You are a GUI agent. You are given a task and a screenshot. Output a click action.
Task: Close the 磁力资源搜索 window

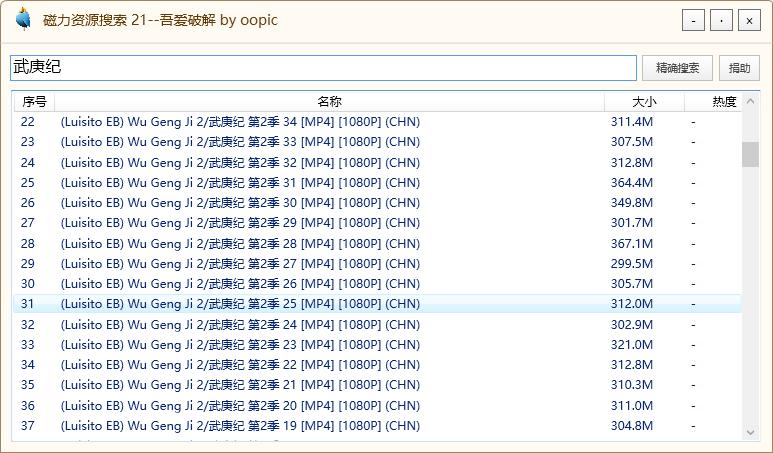(749, 21)
